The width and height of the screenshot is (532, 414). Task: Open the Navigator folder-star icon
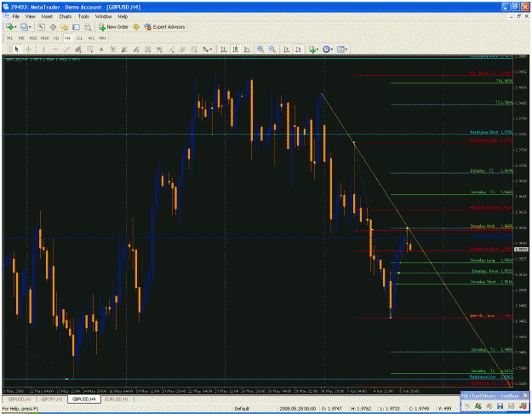(64, 26)
